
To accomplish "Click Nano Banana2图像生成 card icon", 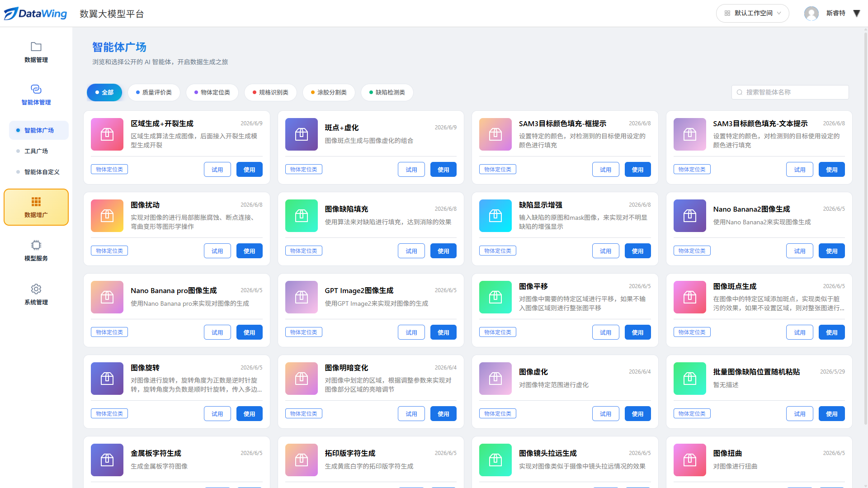I will click(x=690, y=216).
